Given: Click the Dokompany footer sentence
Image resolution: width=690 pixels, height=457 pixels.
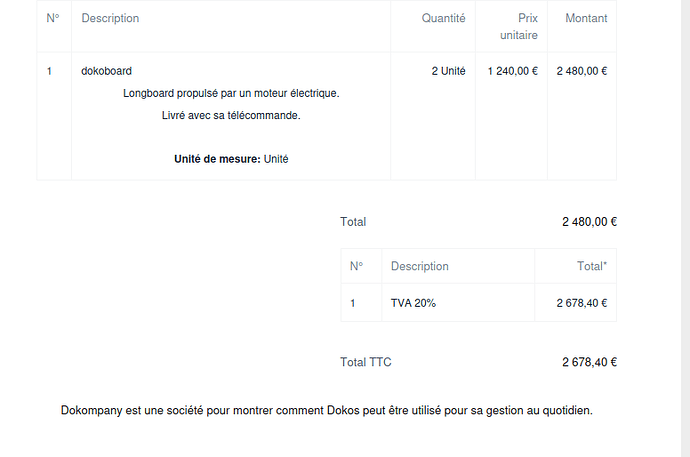Looking at the screenshot, I should (326, 410).
